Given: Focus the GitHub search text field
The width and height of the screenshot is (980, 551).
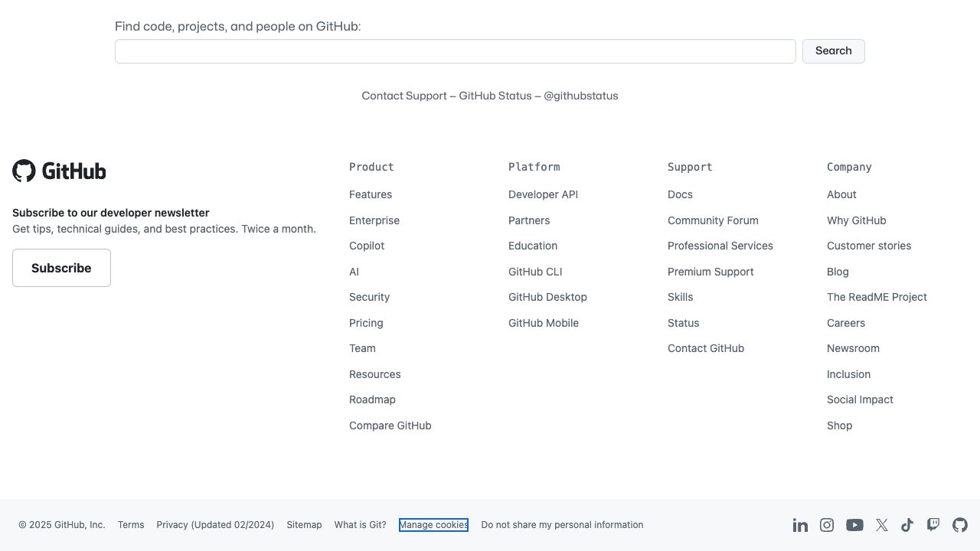Looking at the screenshot, I should point(455,51).
